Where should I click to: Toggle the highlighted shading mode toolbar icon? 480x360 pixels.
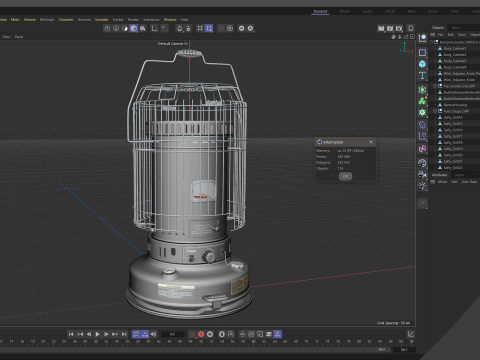134,28
